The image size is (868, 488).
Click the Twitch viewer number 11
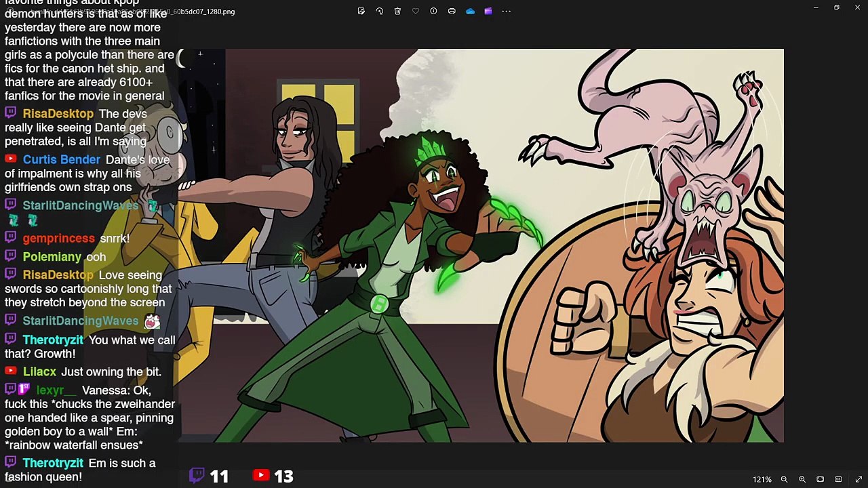(x=219, y=476)
